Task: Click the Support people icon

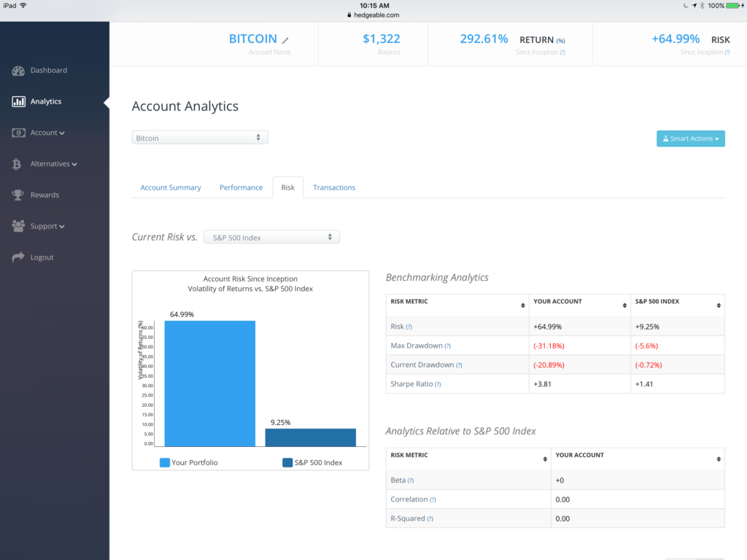Action: (x=18, y=226)
